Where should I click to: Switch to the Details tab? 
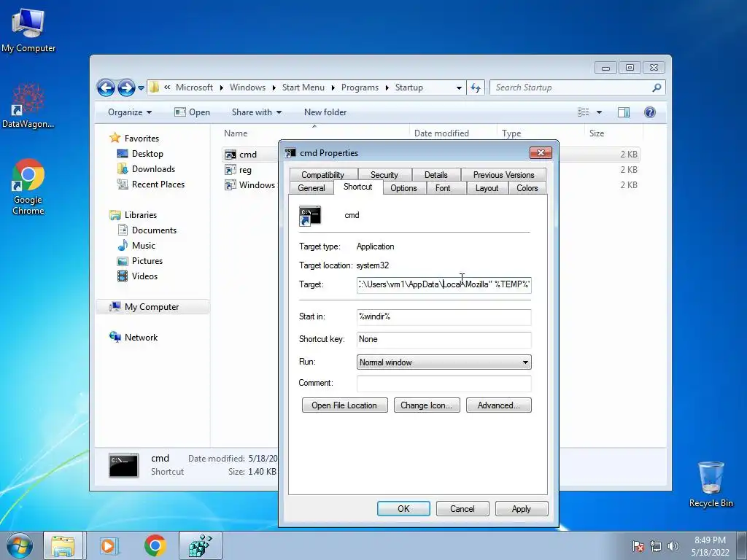tap(436, 175)
